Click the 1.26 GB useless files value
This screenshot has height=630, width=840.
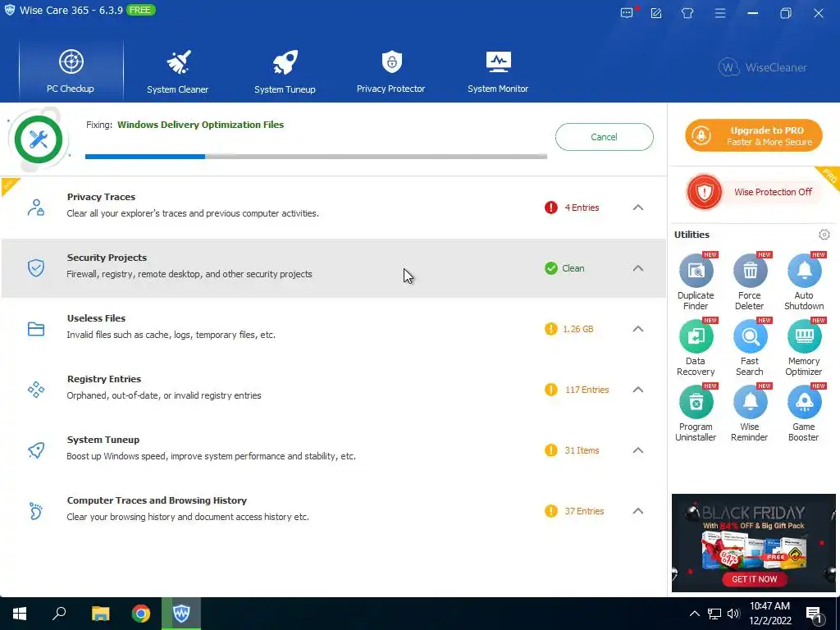pyautogui.click(x=578, y=329)
